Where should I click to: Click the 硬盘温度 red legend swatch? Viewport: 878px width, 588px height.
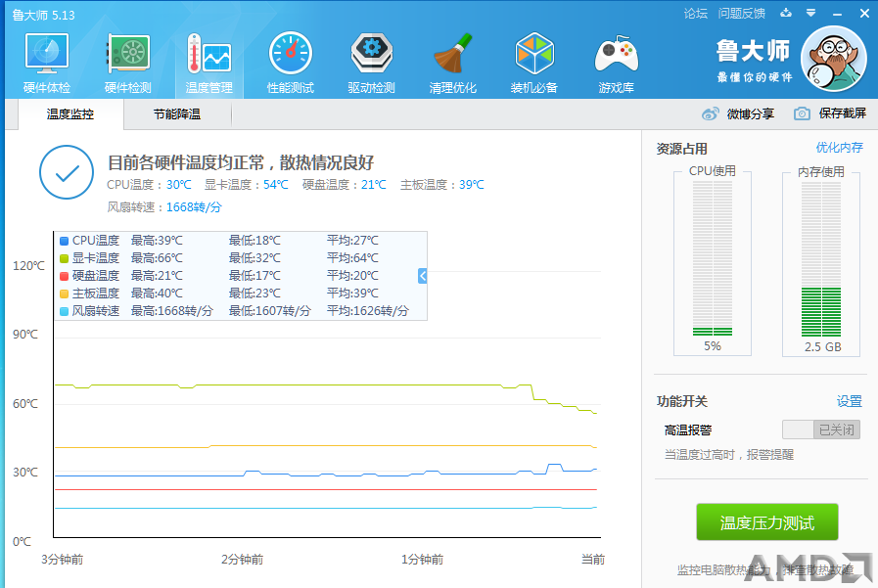coord(64,276)
